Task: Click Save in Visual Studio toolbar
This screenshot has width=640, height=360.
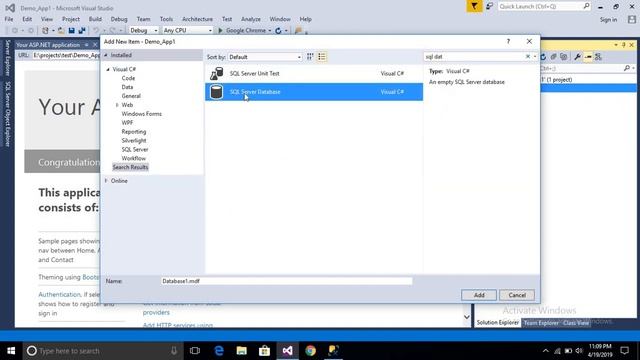Action: tap(71, 31)
